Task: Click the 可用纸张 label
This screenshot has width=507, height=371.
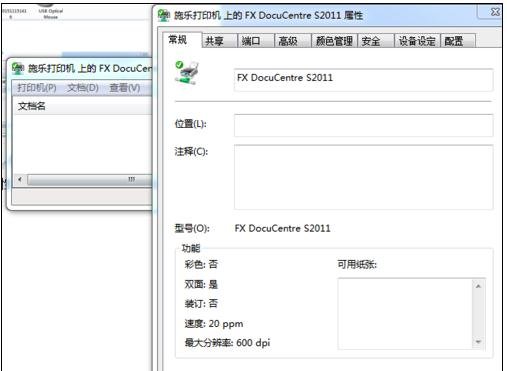Action: tap(357, 265)
